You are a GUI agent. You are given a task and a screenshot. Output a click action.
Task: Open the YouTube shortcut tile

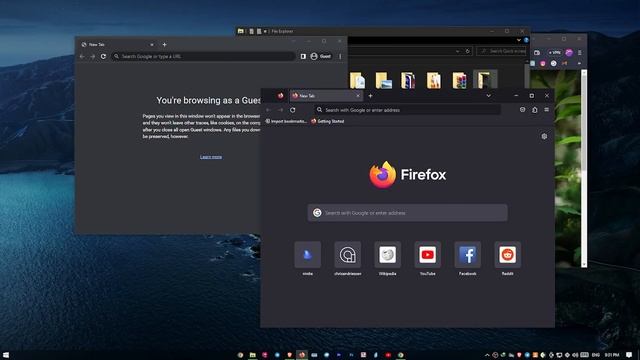tap(427, 255)
